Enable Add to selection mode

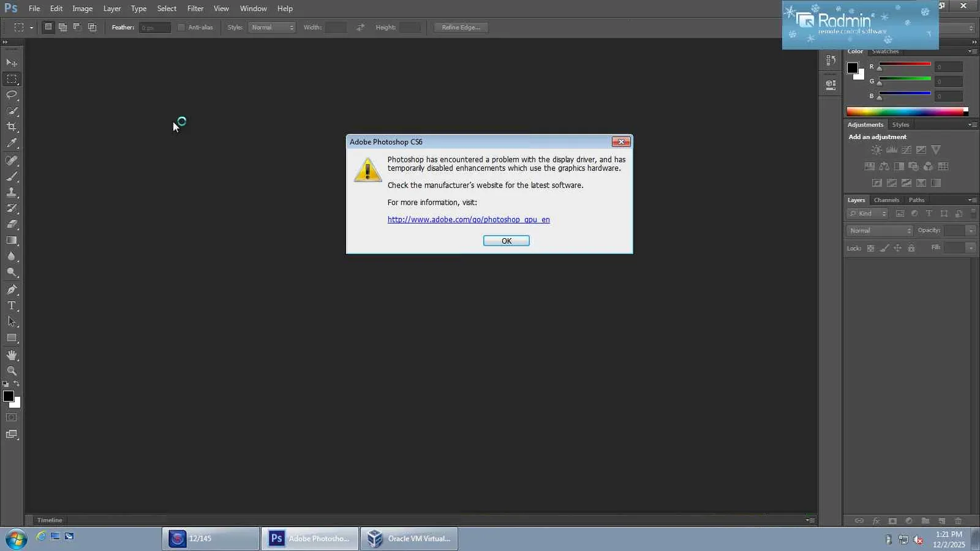[x=63, y=27]
